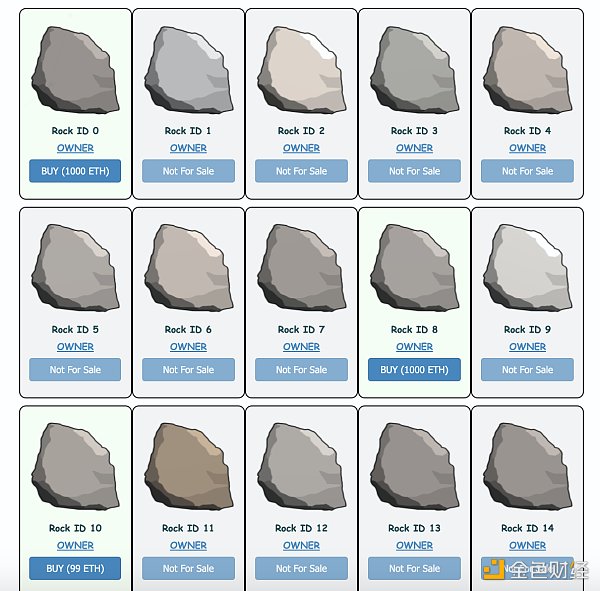
Task: Buy Rock ID 10 for 99 ETH
Action: click(x=76, y=569)
